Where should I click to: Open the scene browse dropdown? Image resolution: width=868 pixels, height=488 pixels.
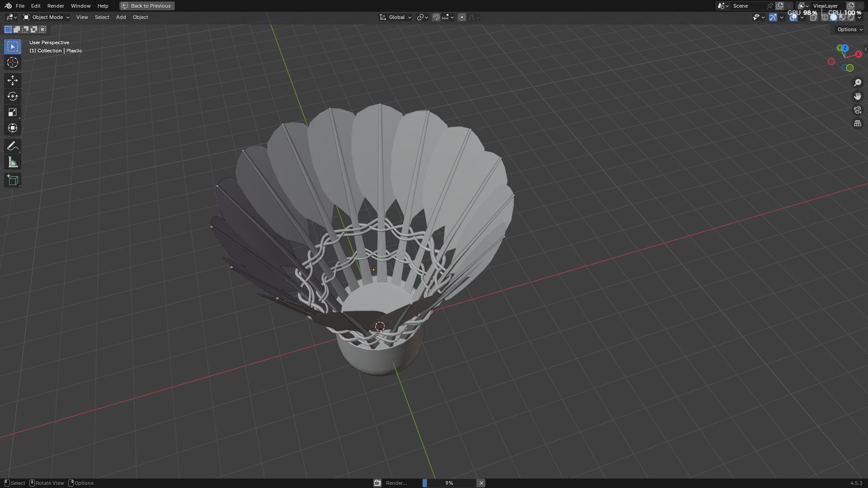point(723,6)
